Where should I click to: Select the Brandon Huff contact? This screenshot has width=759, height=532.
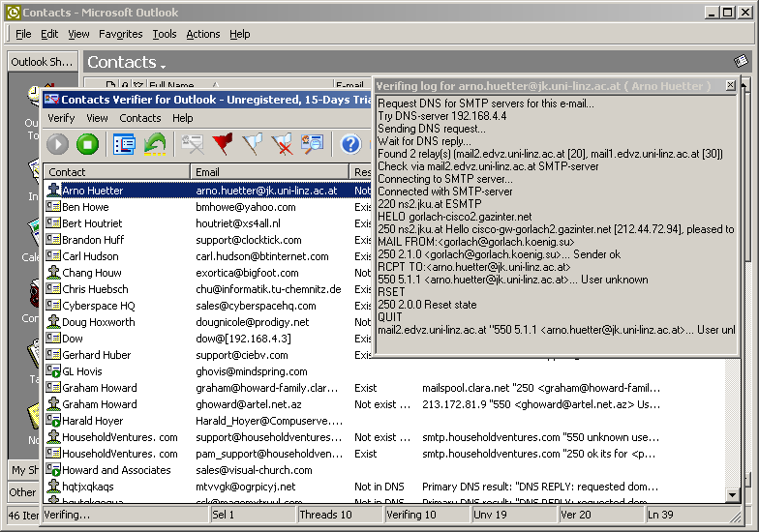point(93,240)
